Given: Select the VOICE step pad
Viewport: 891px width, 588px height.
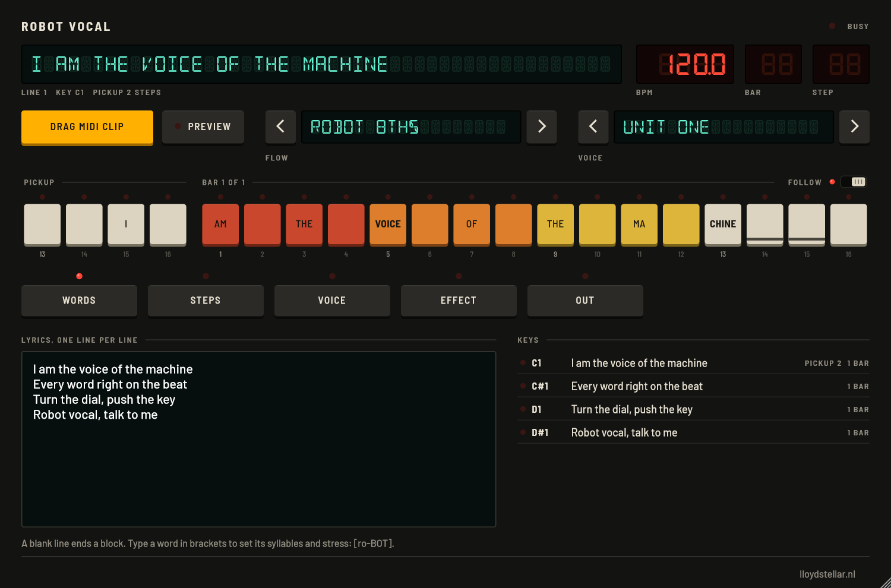Looking at the screenshot, I should [x=388, y=225].
